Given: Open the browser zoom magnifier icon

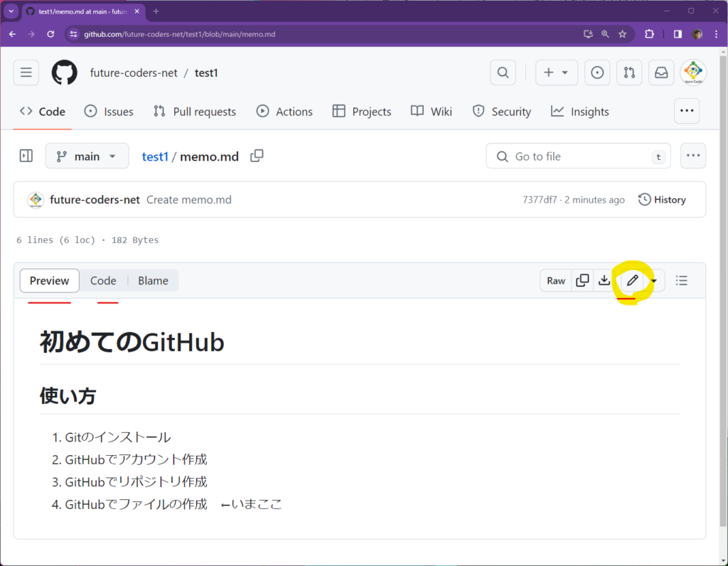Looking at the screenshot, I should pos(605,34).
